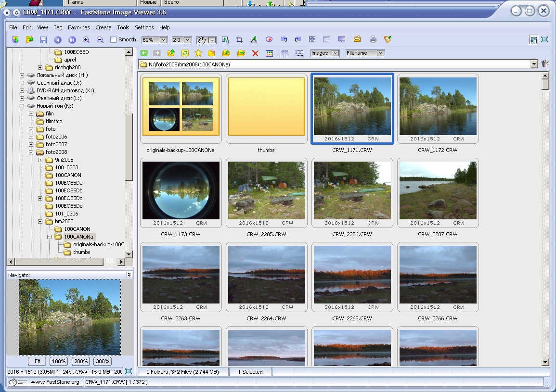Click the red X delete icon
Viewport: 556px width, 392px height.
(x=255, y=53)
